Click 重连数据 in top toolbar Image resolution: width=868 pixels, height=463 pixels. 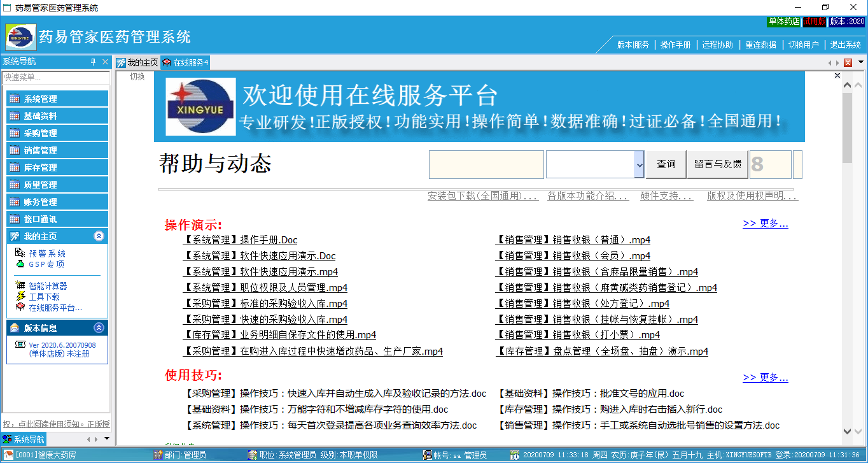(760, 45)
